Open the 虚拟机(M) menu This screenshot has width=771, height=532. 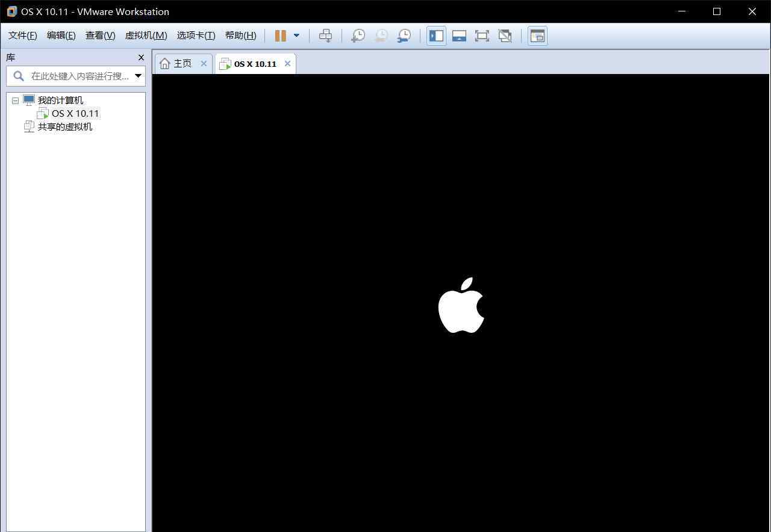click(146, 36)
